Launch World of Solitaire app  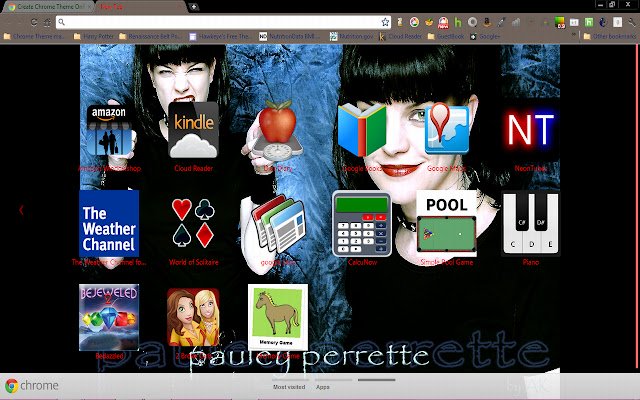193,224
